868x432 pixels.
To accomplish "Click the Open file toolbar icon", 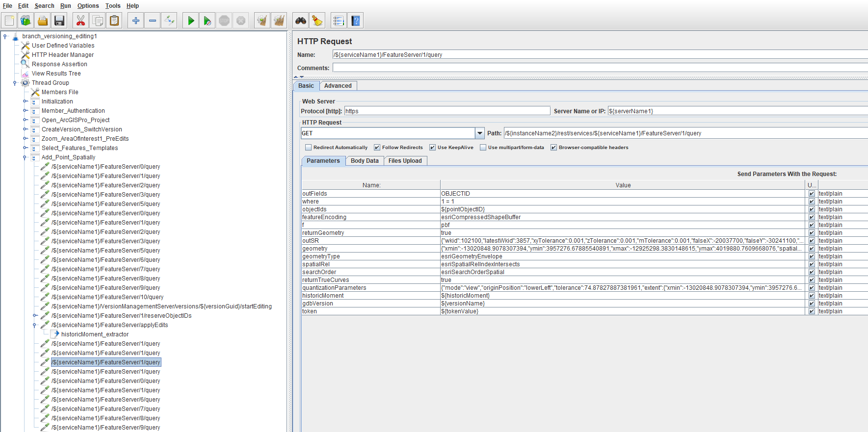I will (x=43, y=21).
